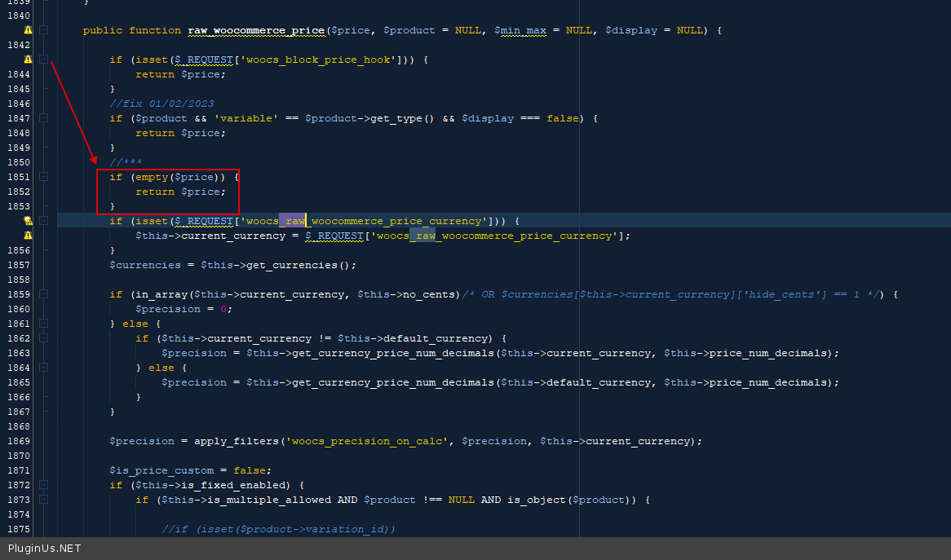Fold the else block at line 1861
Viewport: 951px width, 560px height.
tap(44, 324)
